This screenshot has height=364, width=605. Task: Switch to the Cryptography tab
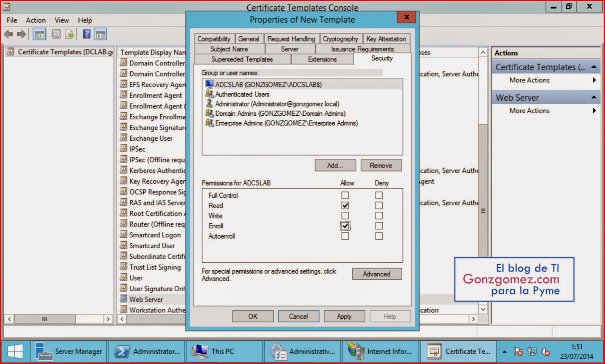point(340,39)
